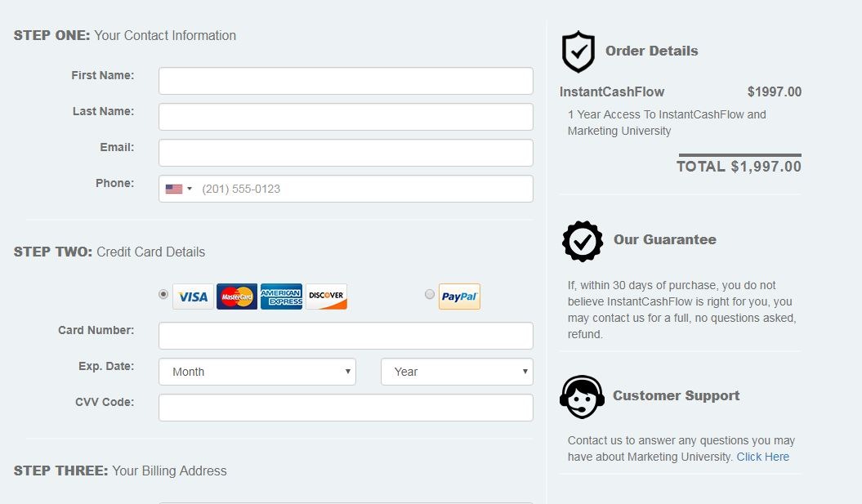
Task: Click the Discover card logo
Action: [326, 297]
